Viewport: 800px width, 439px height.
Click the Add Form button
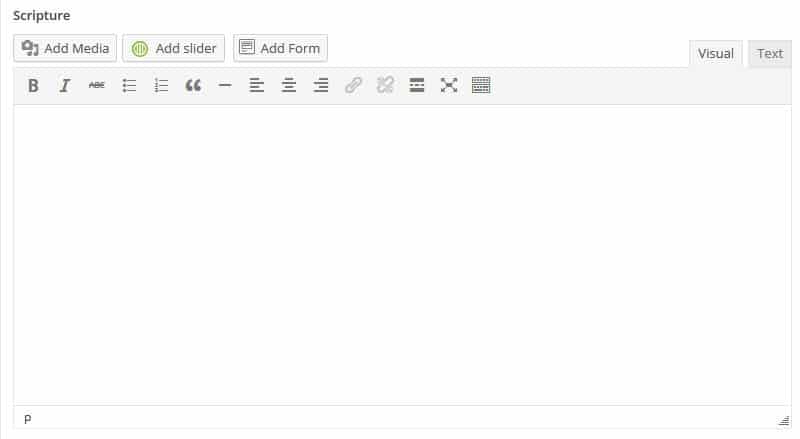[280, 48]
